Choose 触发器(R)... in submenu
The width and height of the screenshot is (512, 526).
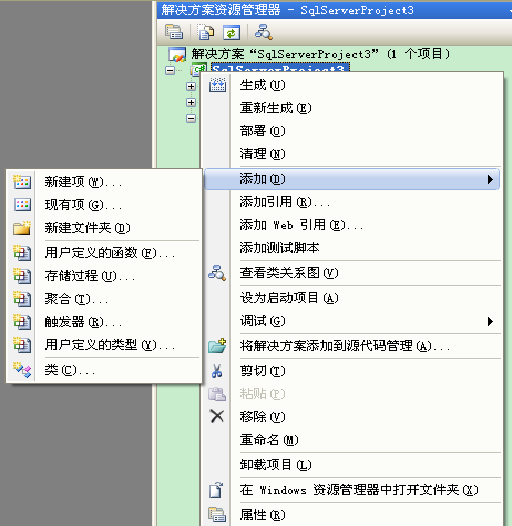click(x=104, y=322)
